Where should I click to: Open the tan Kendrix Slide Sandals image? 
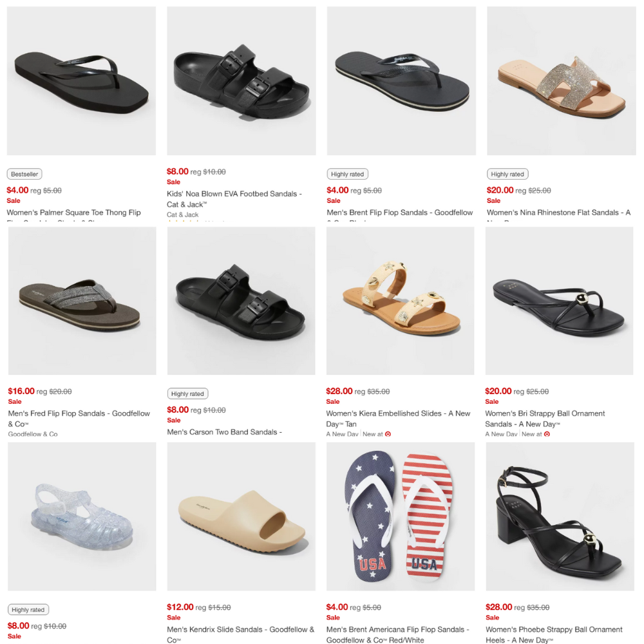241,516
